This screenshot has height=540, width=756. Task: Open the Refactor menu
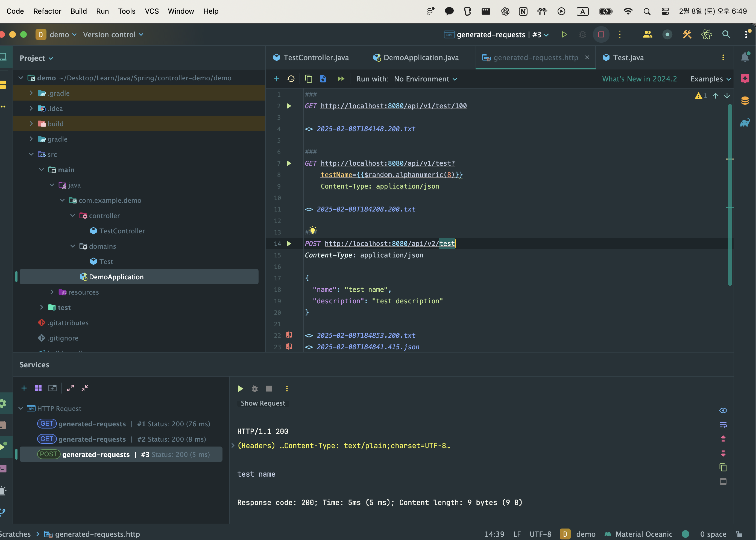tap(47, 11)
